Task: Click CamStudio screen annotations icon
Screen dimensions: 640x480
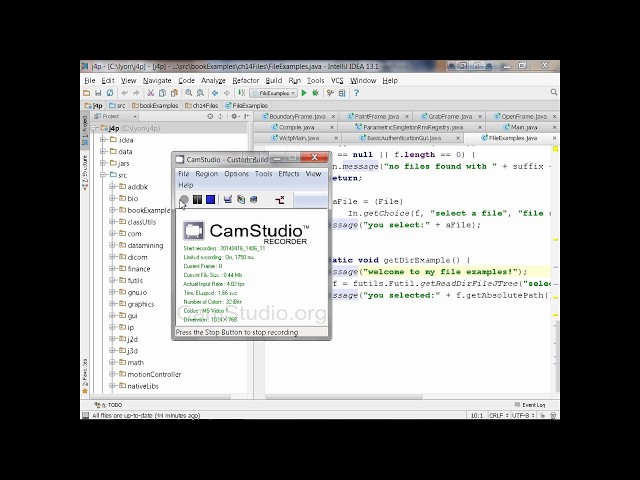Action: (x=241, y=200)
